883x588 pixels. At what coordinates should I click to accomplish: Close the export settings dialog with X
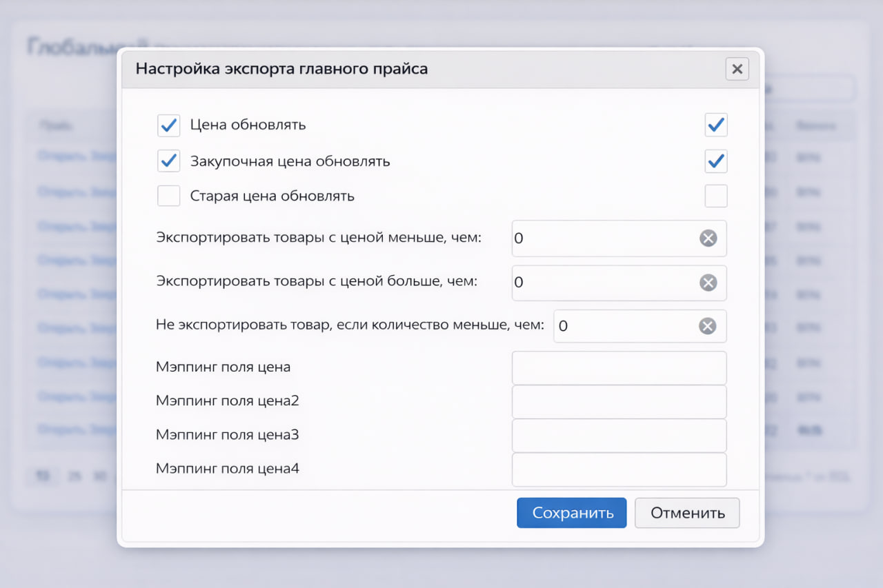[737, 69]
